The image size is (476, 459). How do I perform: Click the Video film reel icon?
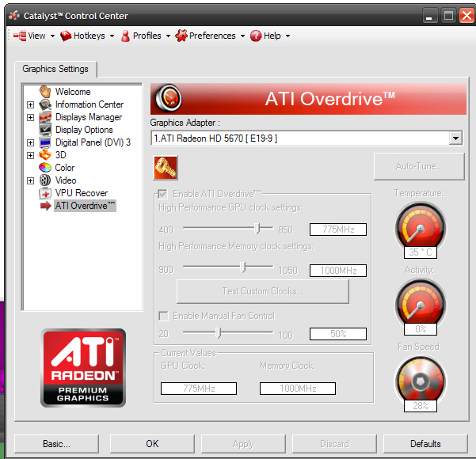(45, 180)
